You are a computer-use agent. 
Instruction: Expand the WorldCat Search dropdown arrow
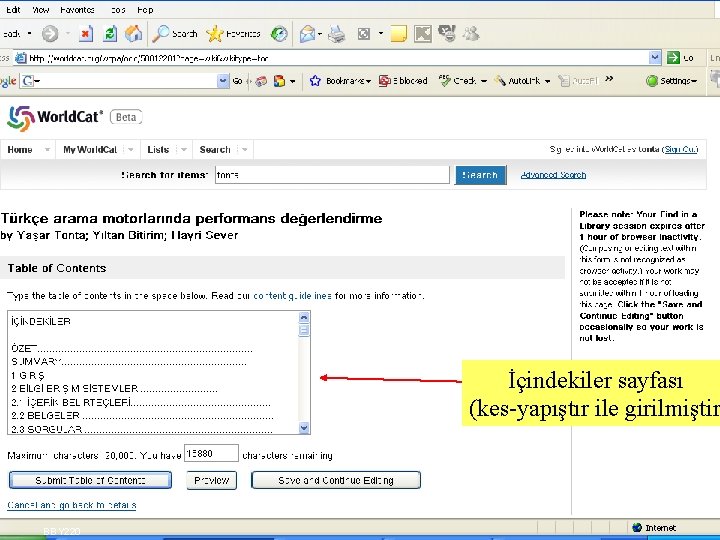click(245, 150)
